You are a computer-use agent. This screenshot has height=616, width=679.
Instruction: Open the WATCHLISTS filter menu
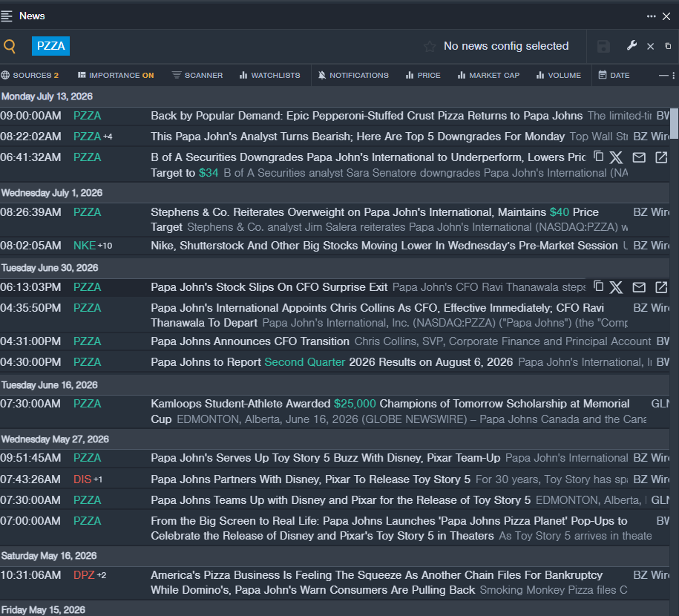coord(270,76)
